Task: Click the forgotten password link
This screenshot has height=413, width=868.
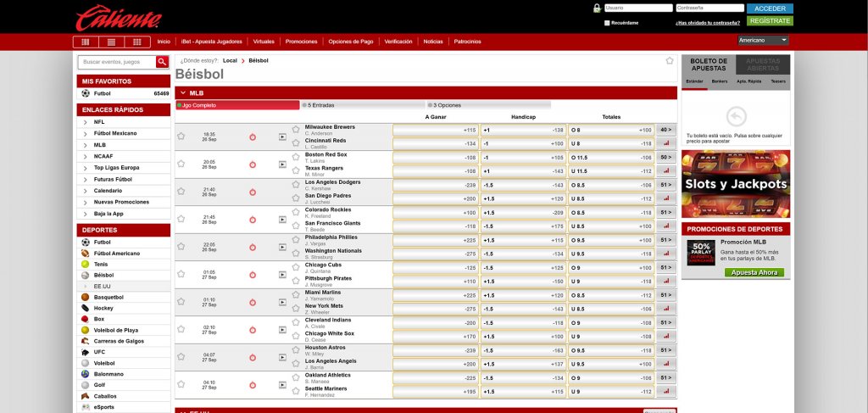Action: tap(708, 23)
